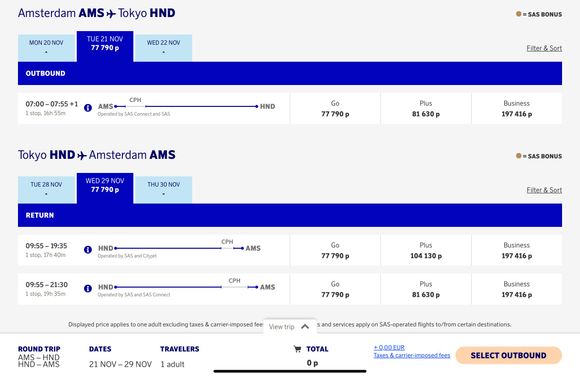The width and height of the screenshot is (580, 376).
Task: Open info icon for the 09:55–19:35 return flight
Action: [88, 249]
